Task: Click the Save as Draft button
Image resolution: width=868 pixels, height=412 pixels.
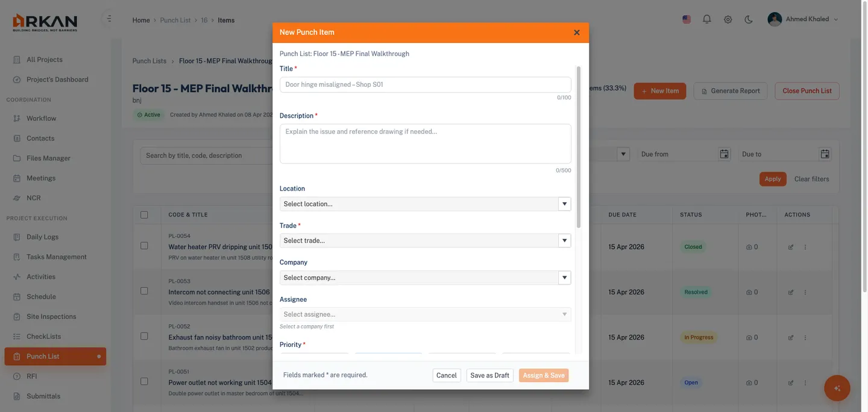Action: pos(489,375)
